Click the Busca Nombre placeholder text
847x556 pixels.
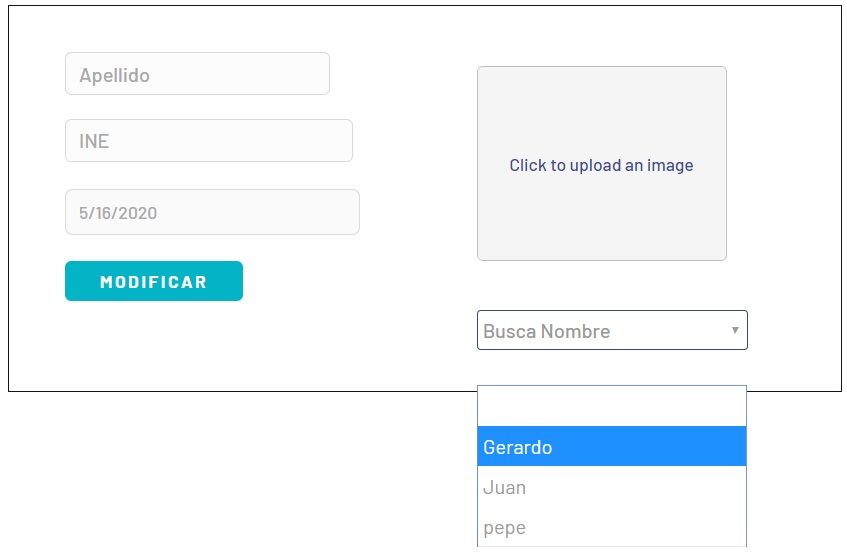pos(547,331)
